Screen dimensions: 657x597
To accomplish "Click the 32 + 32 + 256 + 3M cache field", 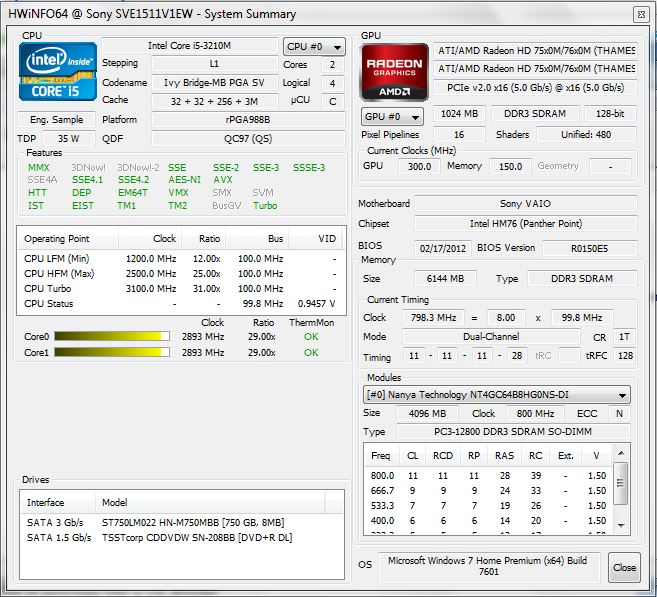I will click(215, 101).
